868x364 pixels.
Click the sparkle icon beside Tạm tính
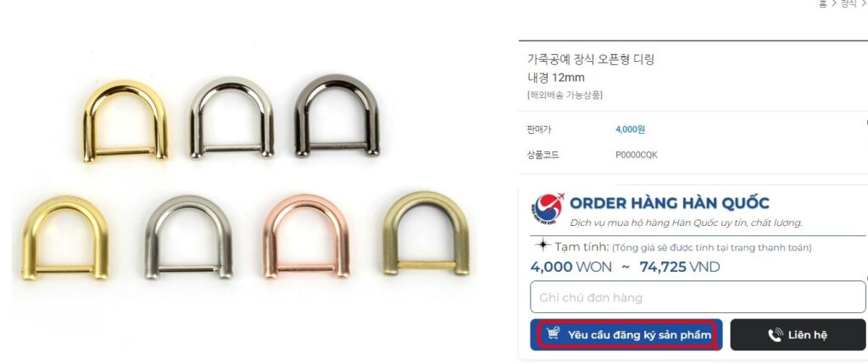pos(543,245)
